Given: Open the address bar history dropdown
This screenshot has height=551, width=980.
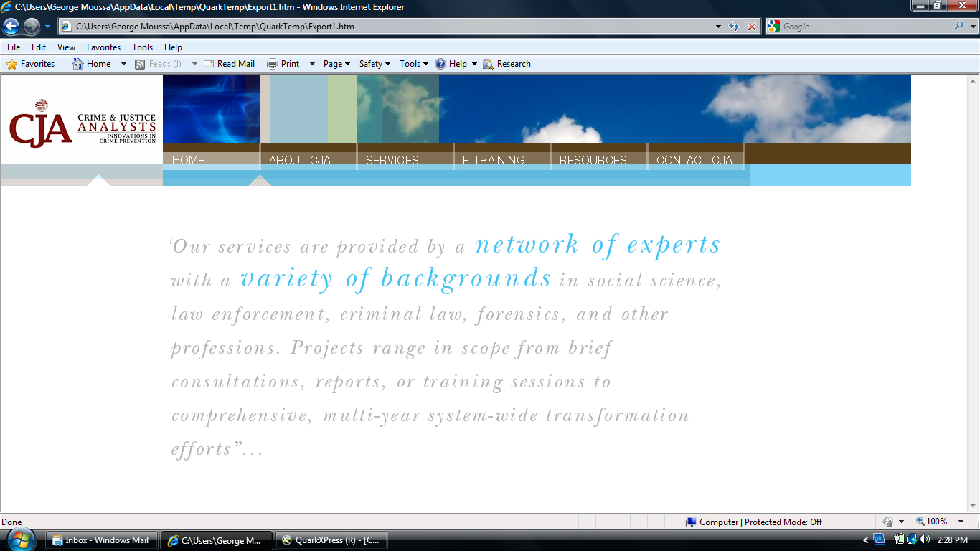Looking at the screenshot, I should pos(718,26).
